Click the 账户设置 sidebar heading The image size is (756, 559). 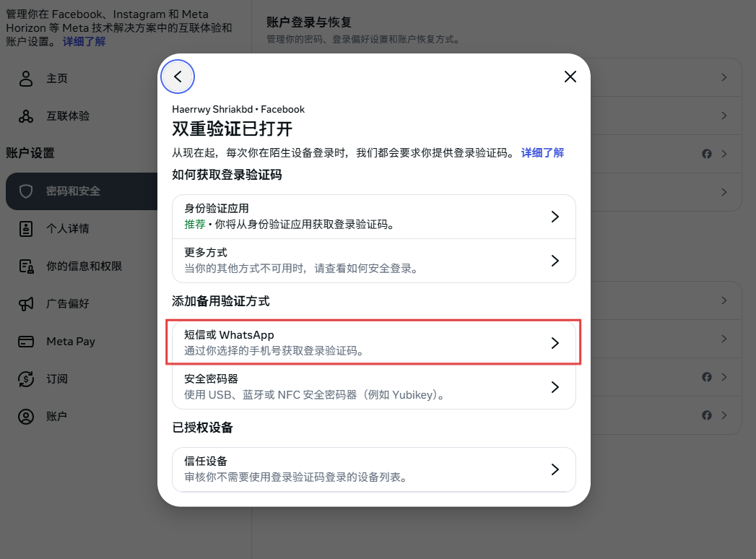pos(30,153)
